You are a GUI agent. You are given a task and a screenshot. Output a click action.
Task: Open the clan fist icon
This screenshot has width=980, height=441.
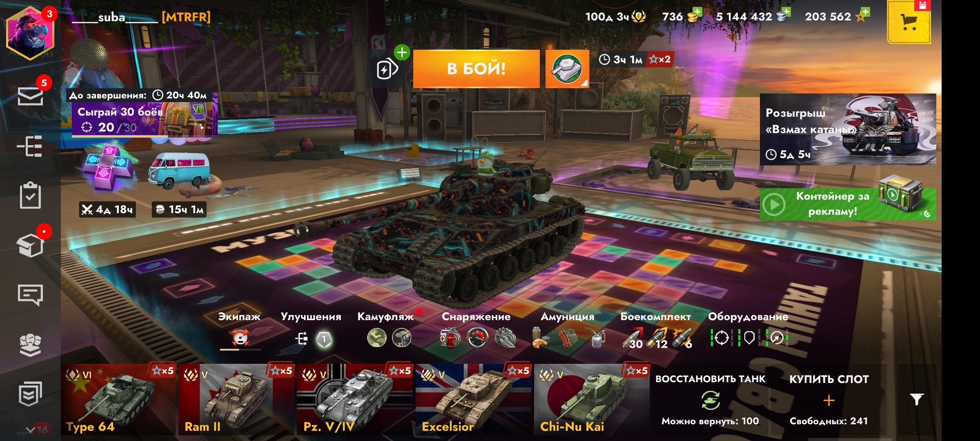click(30, 345)
